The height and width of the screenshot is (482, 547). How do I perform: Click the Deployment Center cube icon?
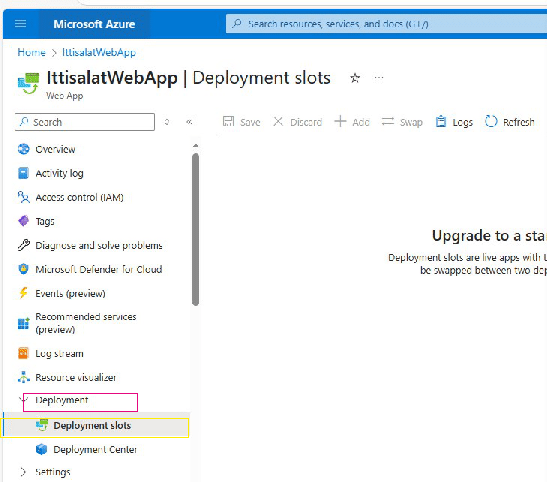point(42,450)
